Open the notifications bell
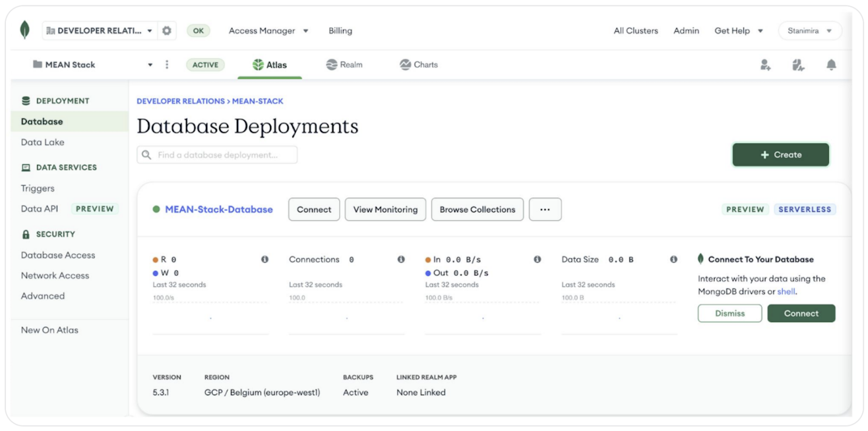The width and height of the screenshot is (868, 431). click(831, 65)
